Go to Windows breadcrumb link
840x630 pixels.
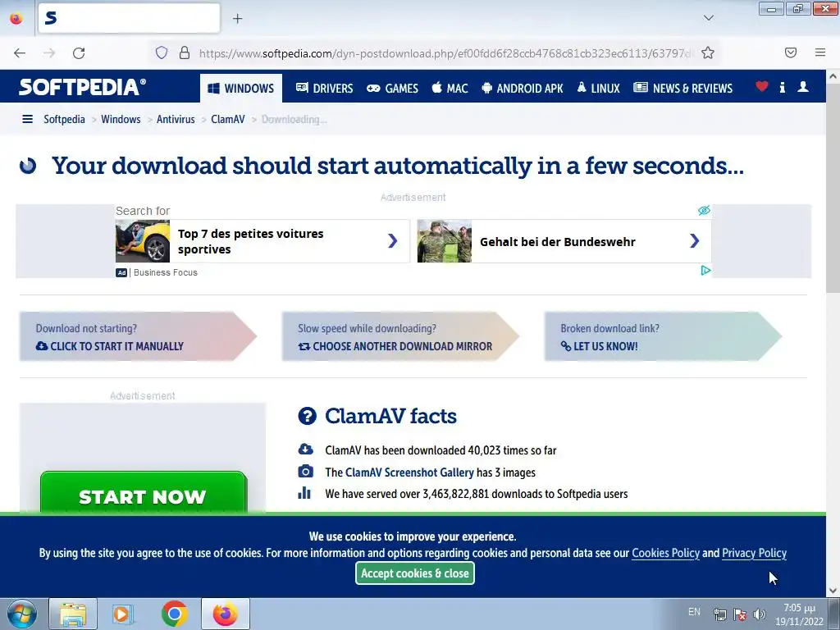click(121, 119)
